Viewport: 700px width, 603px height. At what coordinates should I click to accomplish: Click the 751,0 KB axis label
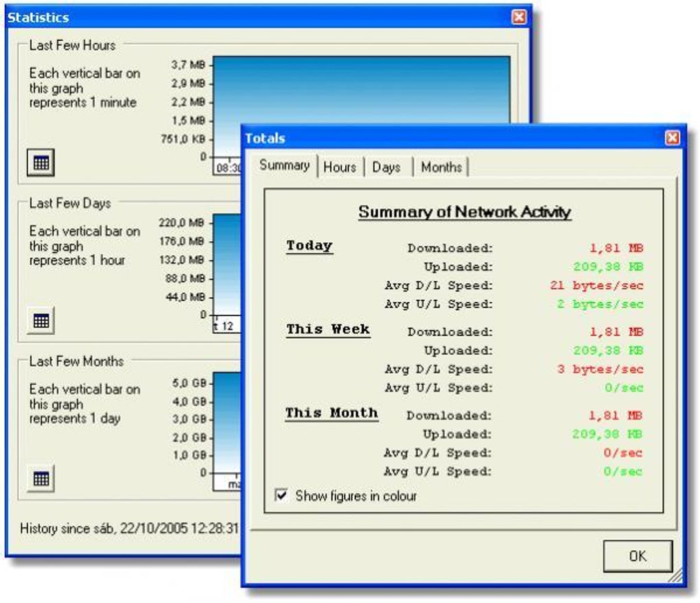[183, 139]
